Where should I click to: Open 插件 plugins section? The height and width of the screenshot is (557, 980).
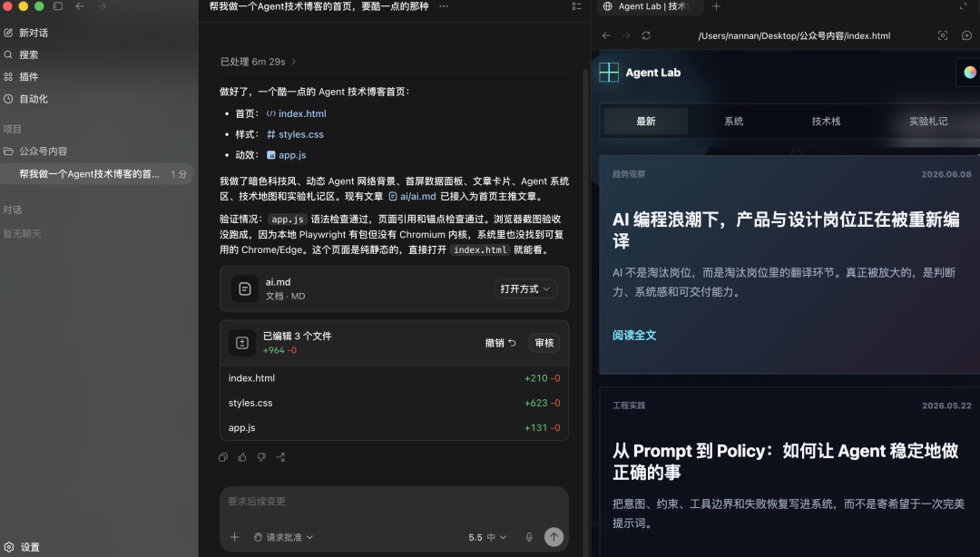[21, 77]
